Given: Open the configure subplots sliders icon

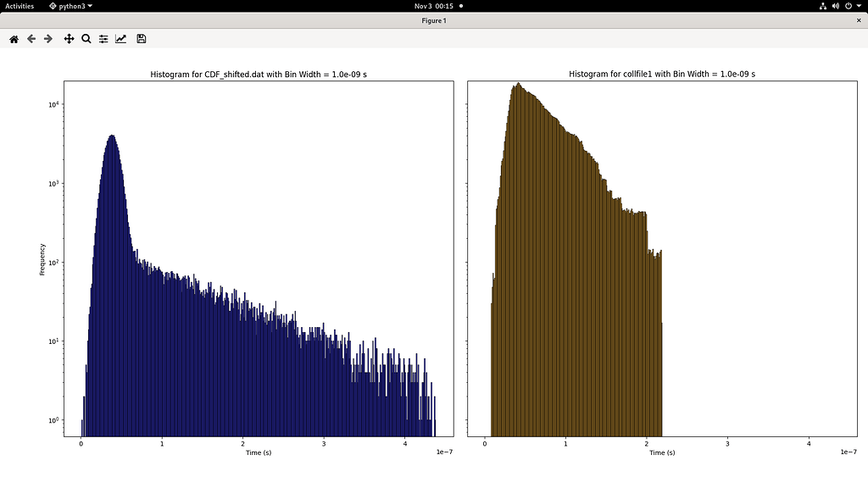Looking at the screenshot, I should click(103, 38).
